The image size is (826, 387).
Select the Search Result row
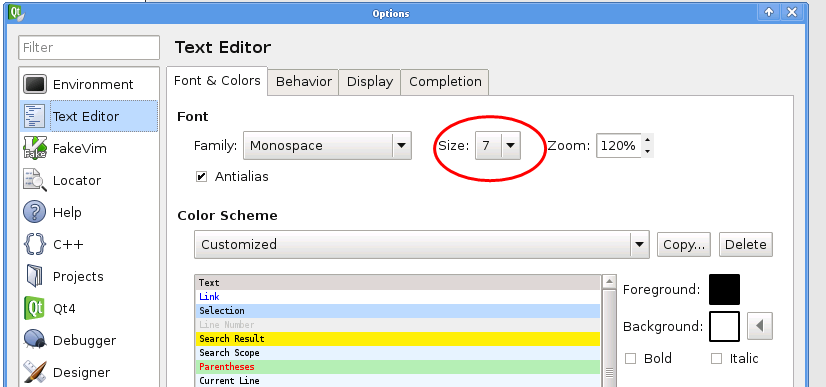(x=397, y=339)
